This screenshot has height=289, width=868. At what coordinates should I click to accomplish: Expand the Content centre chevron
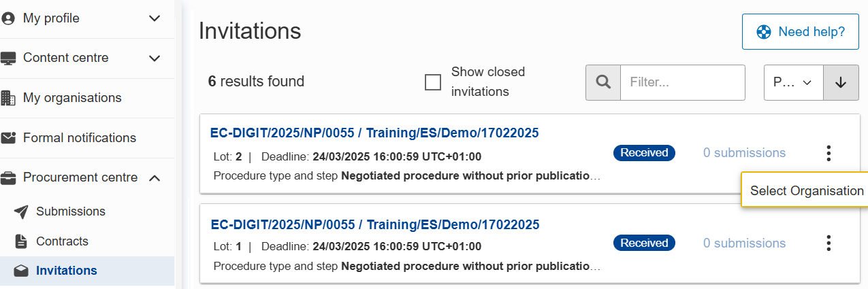[x=155, y=58]
